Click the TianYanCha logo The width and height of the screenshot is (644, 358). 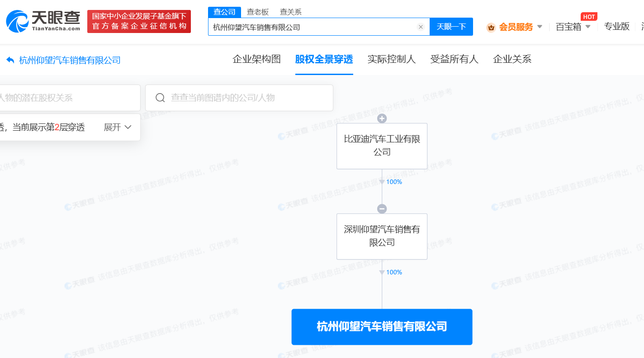point(43,21)
